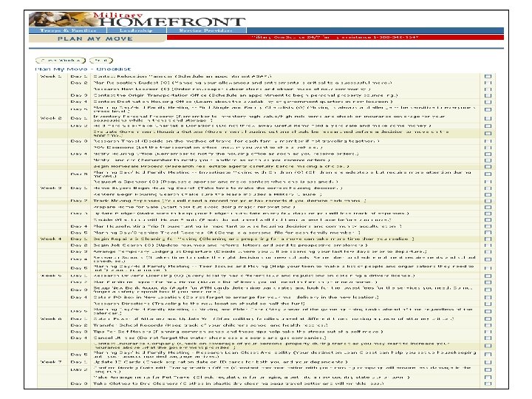
Task: Click the Week 2 row label
Action: [51, 118]
